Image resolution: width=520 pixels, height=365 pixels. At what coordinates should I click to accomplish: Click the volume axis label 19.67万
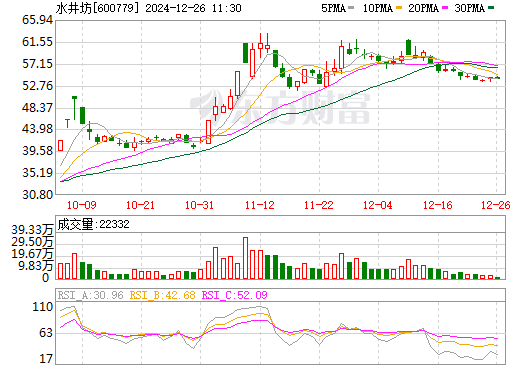(x=32, y=254)
